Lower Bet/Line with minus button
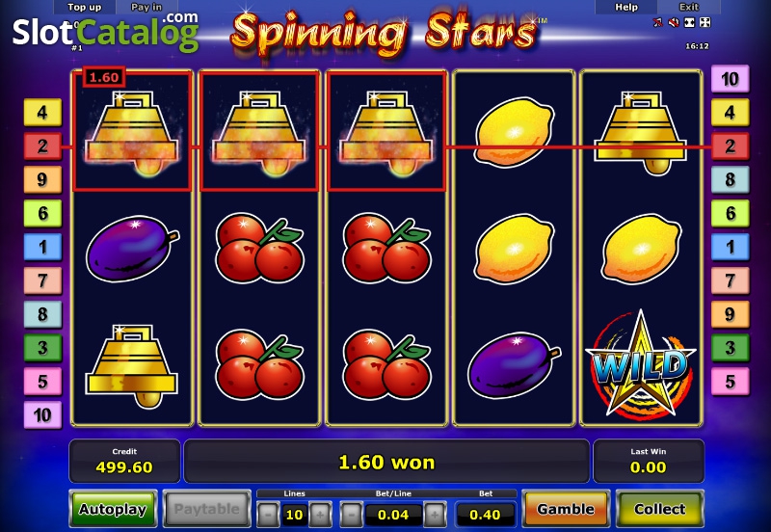This screenshot has width=771, height=532. pos(352,515)
